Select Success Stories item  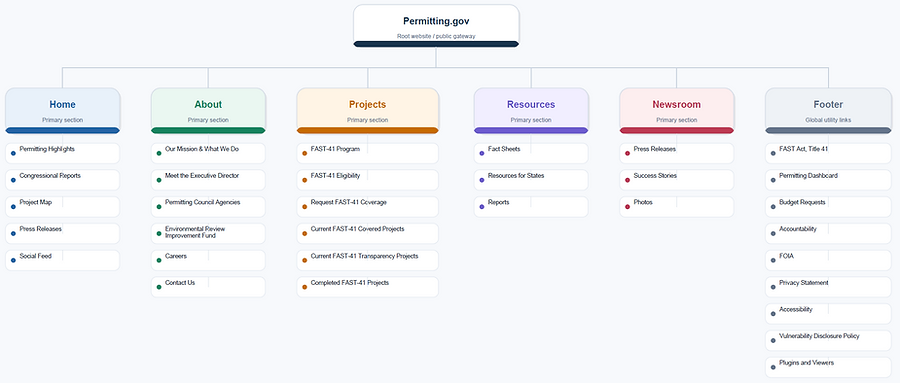pos(677,180)
